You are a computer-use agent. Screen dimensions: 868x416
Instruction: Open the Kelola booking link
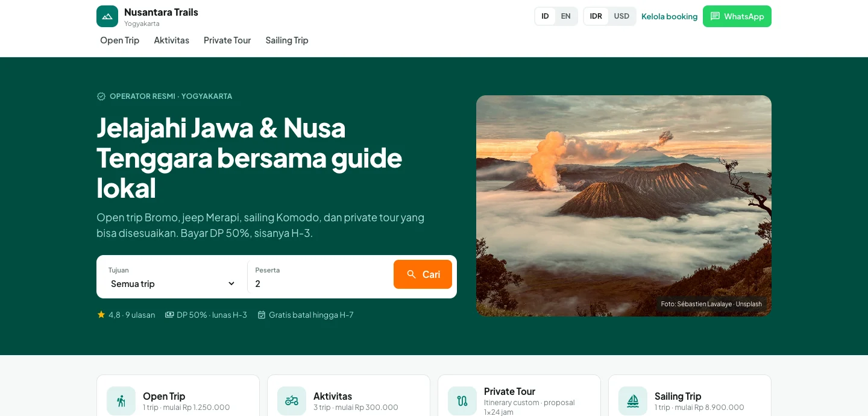click(669, 16)
